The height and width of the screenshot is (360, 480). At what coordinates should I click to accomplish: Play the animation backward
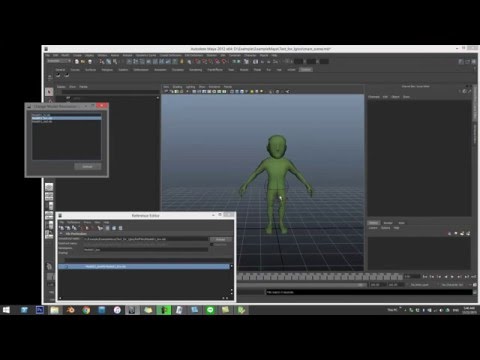[446, 277]
